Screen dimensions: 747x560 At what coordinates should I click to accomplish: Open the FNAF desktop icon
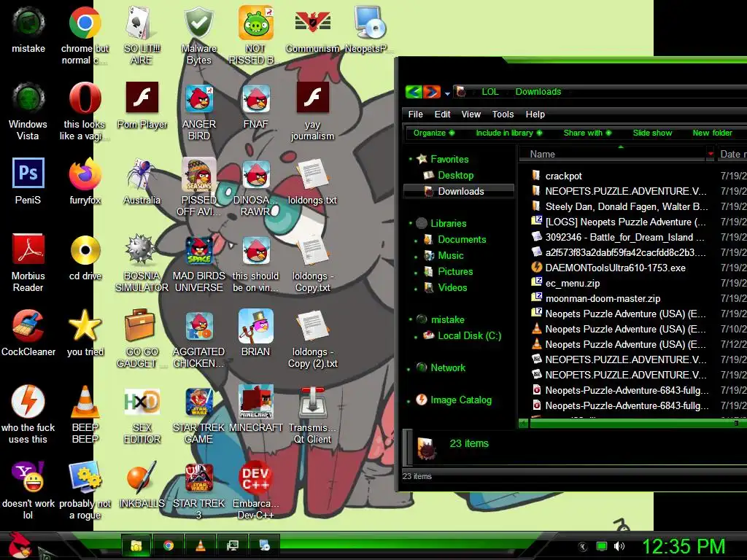coord(255,106)
